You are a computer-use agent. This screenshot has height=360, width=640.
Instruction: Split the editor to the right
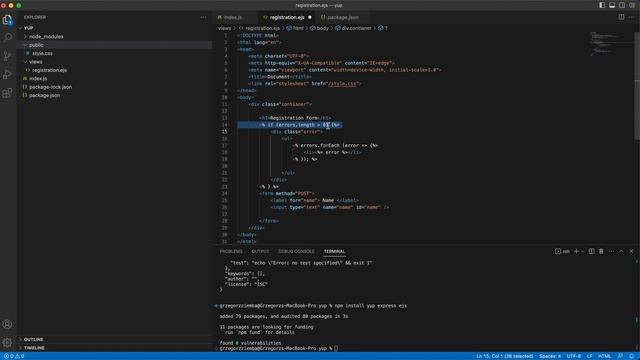coord(621,17)
